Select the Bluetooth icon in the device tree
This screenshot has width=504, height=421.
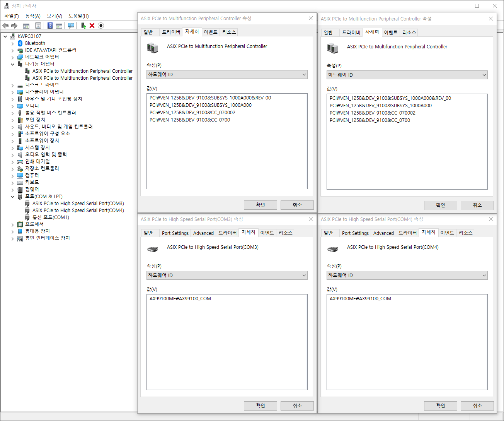20,43
